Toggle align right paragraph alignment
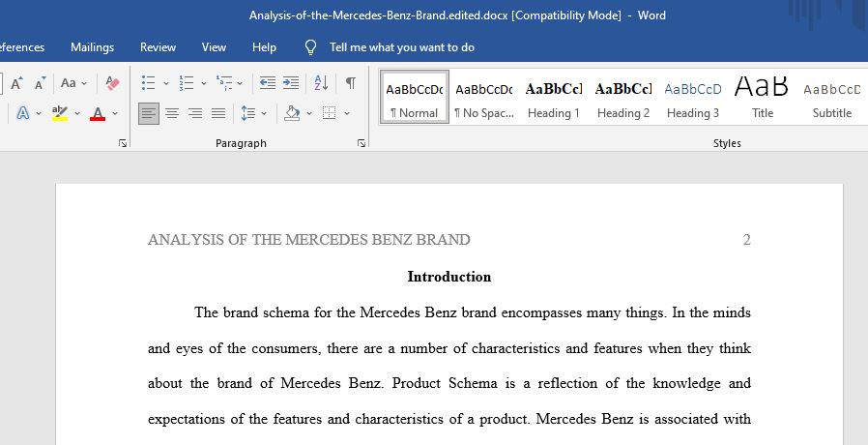The width and height of the screenshot is (868, 445). pos(195,113)
